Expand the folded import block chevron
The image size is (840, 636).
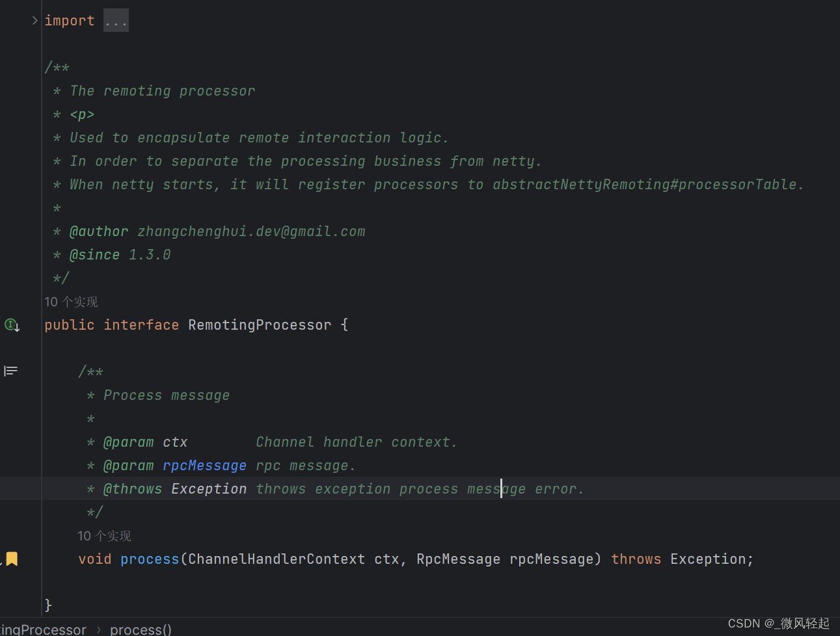[x=35, y=21]
